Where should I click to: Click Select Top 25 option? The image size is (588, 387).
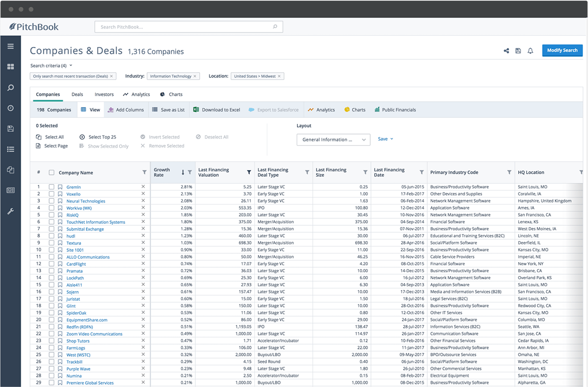(x=98, y=137)
